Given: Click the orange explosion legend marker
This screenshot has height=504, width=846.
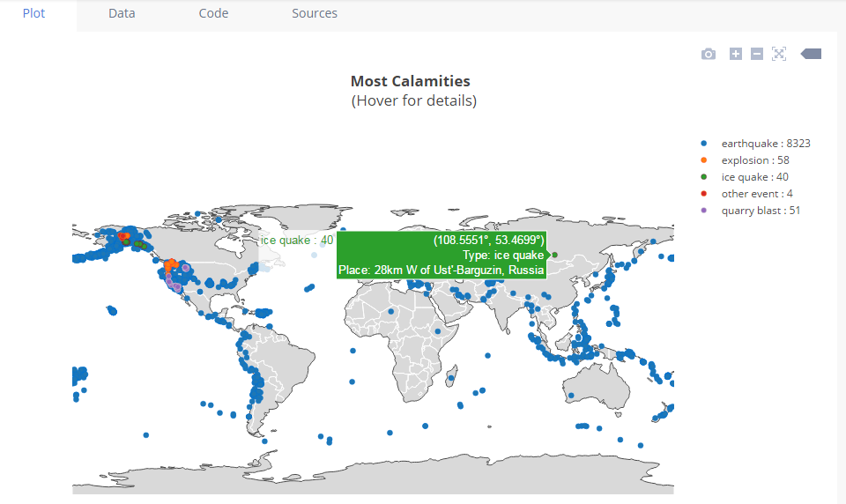Looking at the screenshot, I should point(703,160).
